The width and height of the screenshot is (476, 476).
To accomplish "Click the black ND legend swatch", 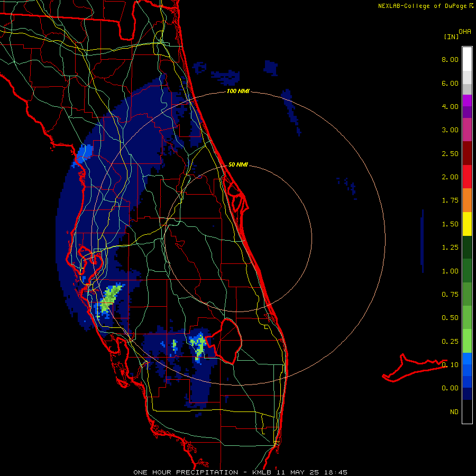I will point(467,411).
